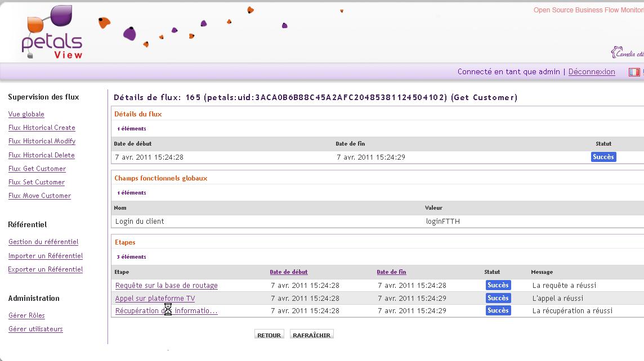Screen dimensions: 644x361
Task: Click the Petals View logo
Action: 52,33
